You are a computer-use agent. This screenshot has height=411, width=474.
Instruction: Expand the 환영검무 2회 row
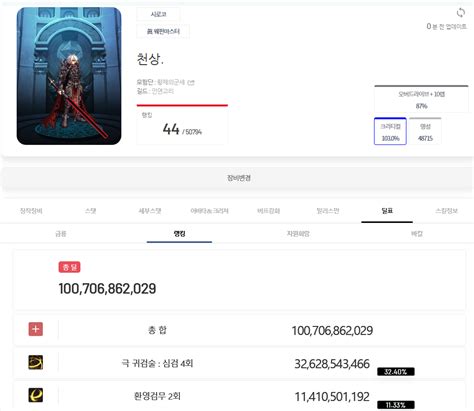[x=239, y=396]
